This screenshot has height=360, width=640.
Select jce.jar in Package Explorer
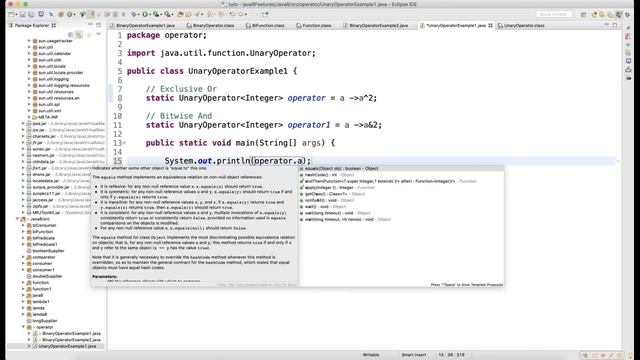(x=65, y=130)
